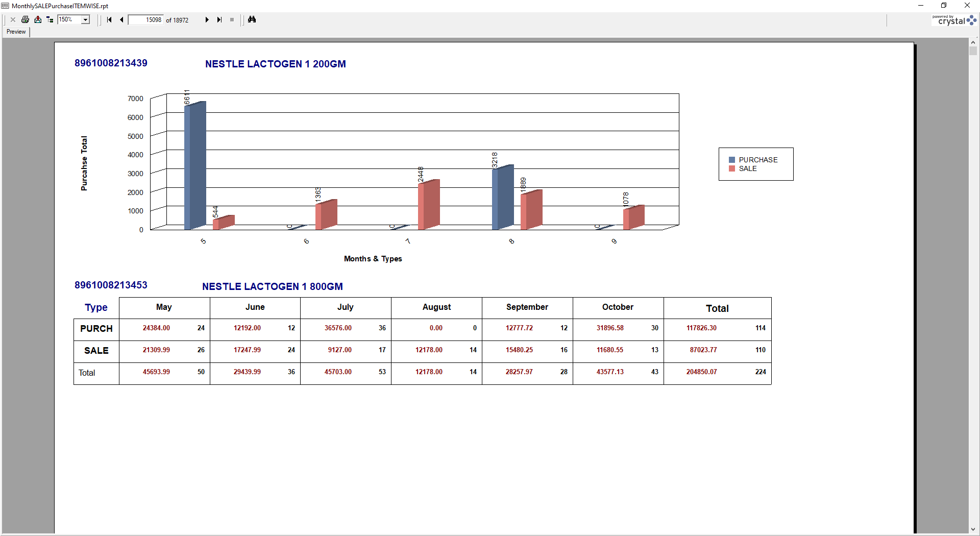Screen dimensions: 980x536
Task: Select the barcode 8961008213439
Action: (111, 63)
